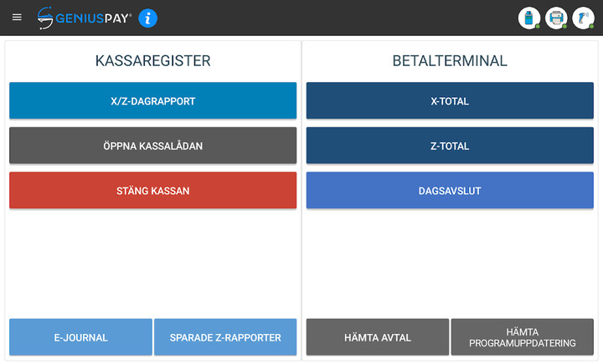Run X-Total on the payment terminal
The height and width of the screenshot is (364, 603).
point(450,101)
